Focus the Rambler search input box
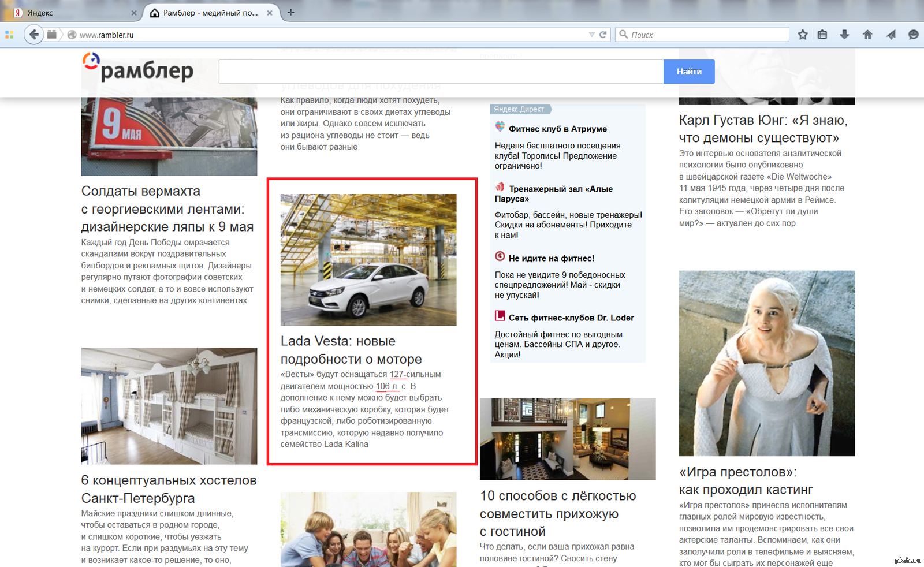This screenshot has width=924, height=567. (441, 72)
